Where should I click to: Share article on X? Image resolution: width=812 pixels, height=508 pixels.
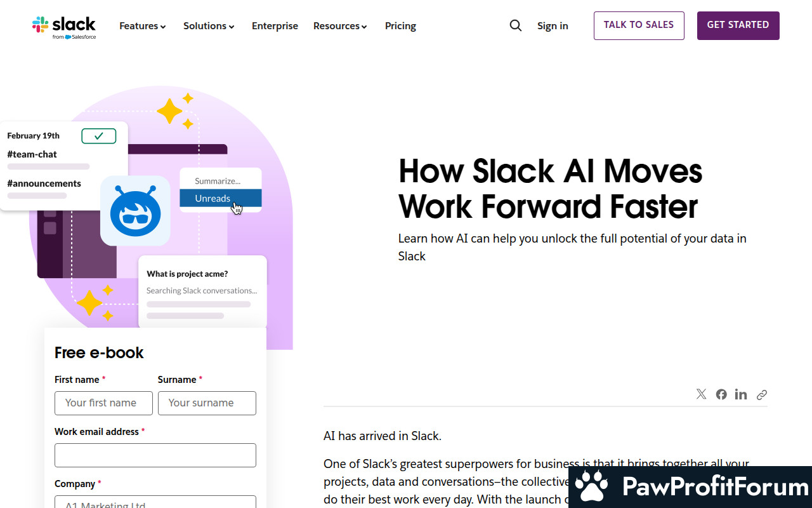pyautogui.click(x=701, y=394)
